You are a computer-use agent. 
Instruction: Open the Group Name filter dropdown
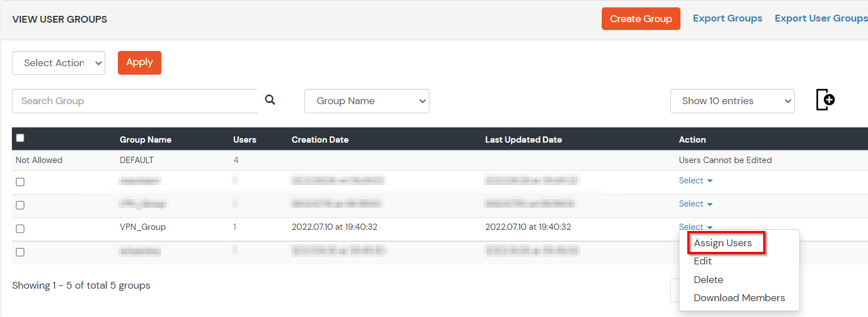point(367,101)
